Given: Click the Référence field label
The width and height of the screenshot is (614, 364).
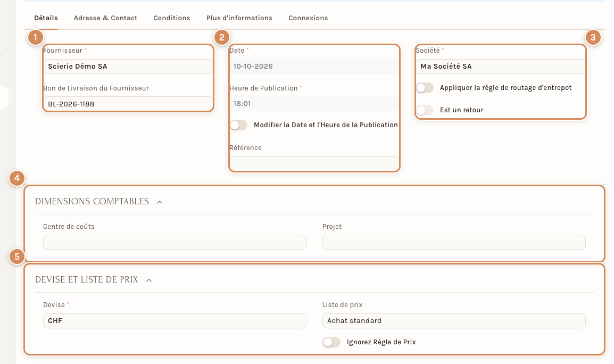Looking at the screenshot, I should pos(245,148).
